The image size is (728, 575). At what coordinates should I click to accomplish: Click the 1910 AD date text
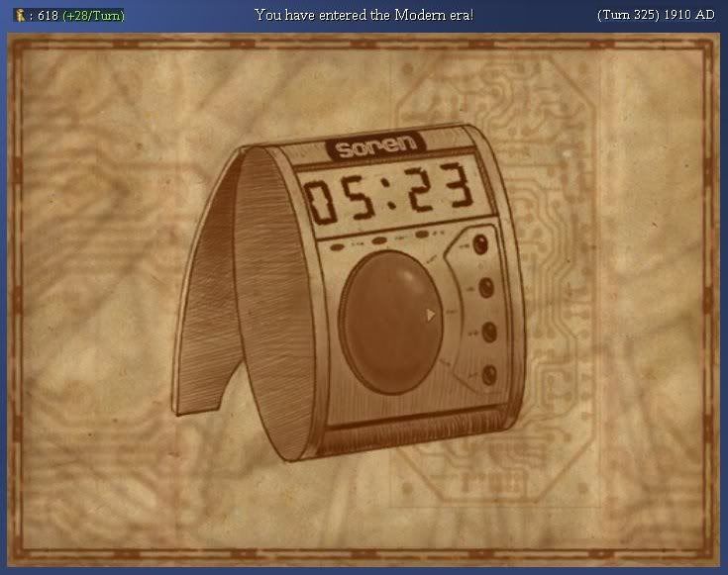(x=689, y=15)
